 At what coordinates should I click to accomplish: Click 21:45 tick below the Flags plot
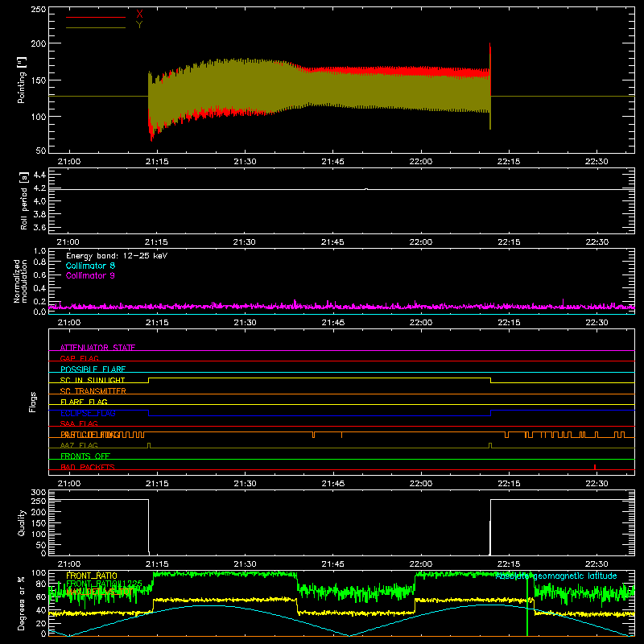click(x=332, y=484)
